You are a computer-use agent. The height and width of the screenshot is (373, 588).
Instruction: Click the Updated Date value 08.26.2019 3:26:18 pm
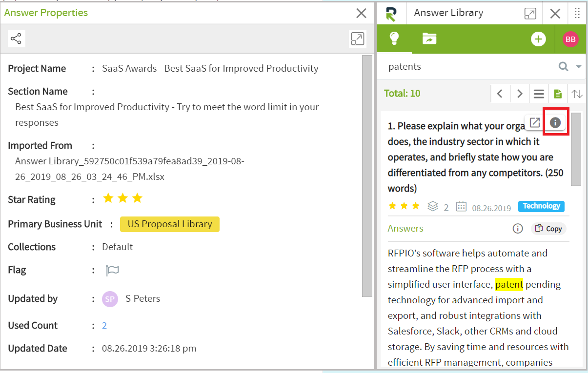click(x=149, y=349)
